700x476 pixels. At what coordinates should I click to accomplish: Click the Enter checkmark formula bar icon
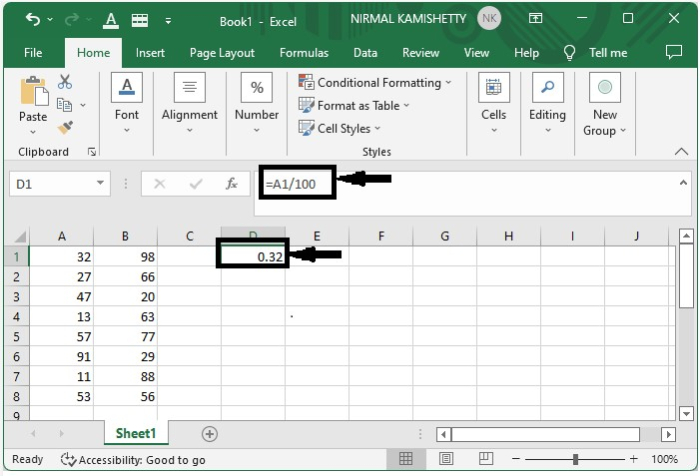pyautogui.click(x=196, y=184)
